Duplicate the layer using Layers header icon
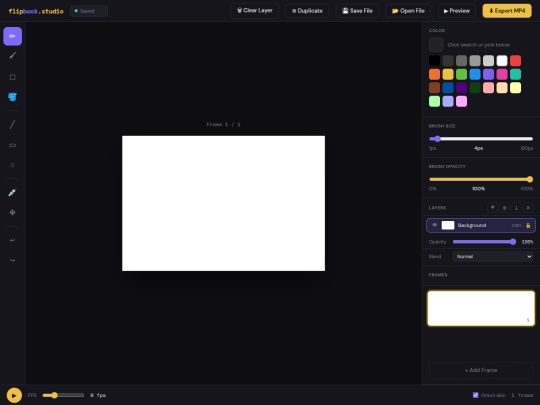 (x=504, y=208)
